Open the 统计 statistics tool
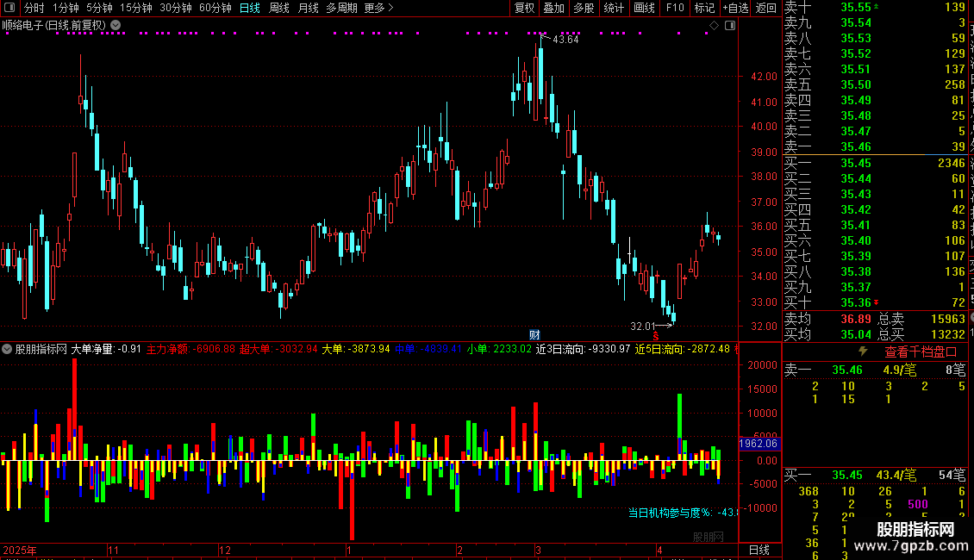This screenshot has height=560, width=974. coord(614,8)
